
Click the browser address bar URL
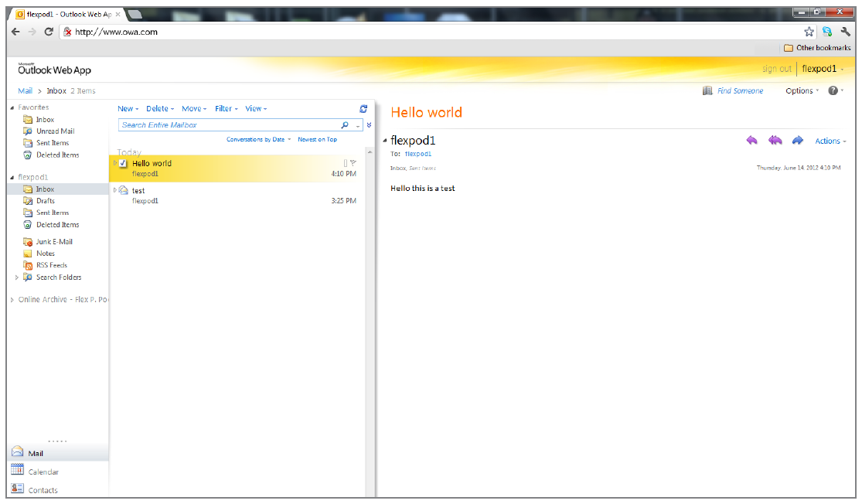[x=116, y=32]
